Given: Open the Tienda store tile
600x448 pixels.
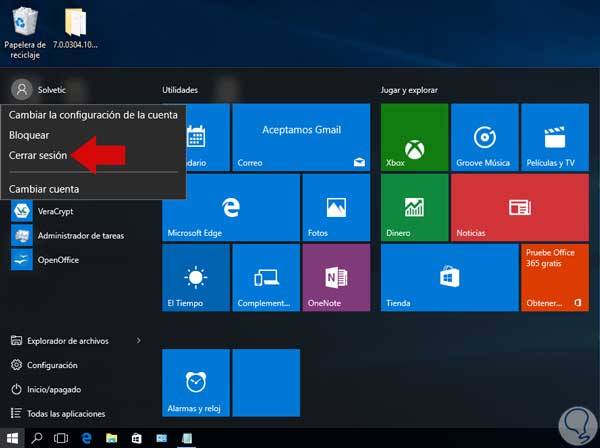Looking at the screenshot, I should tap(450, 278).
